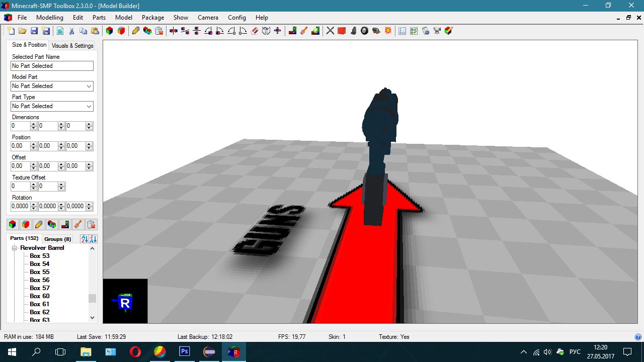The width and height of the screenshot is (644, 362).
Task: Click the four-way move arrows icon
Action: [x=277, y=31]
